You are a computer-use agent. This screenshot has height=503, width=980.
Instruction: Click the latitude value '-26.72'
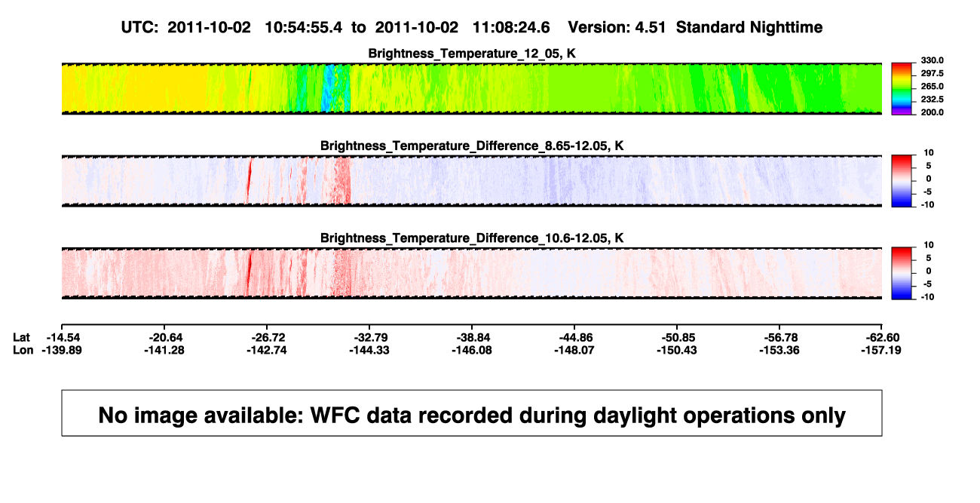[x=269, y=337]
